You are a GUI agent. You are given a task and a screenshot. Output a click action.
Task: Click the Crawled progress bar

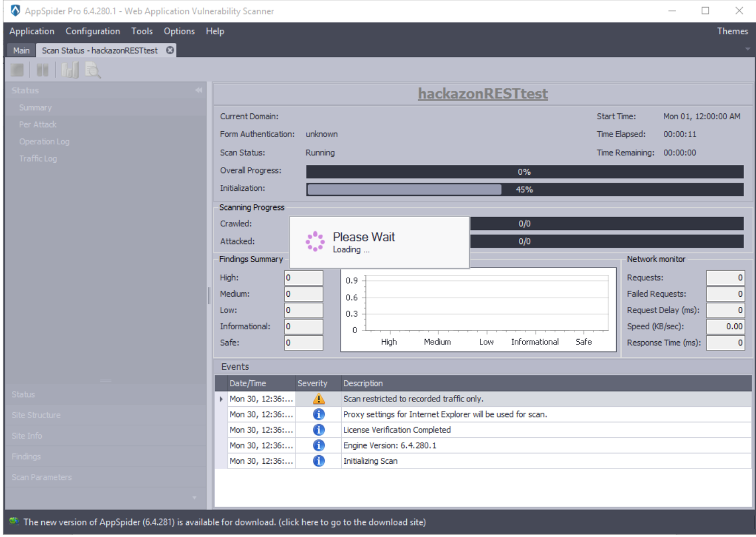pyautogui.click(x=607, y=224)
